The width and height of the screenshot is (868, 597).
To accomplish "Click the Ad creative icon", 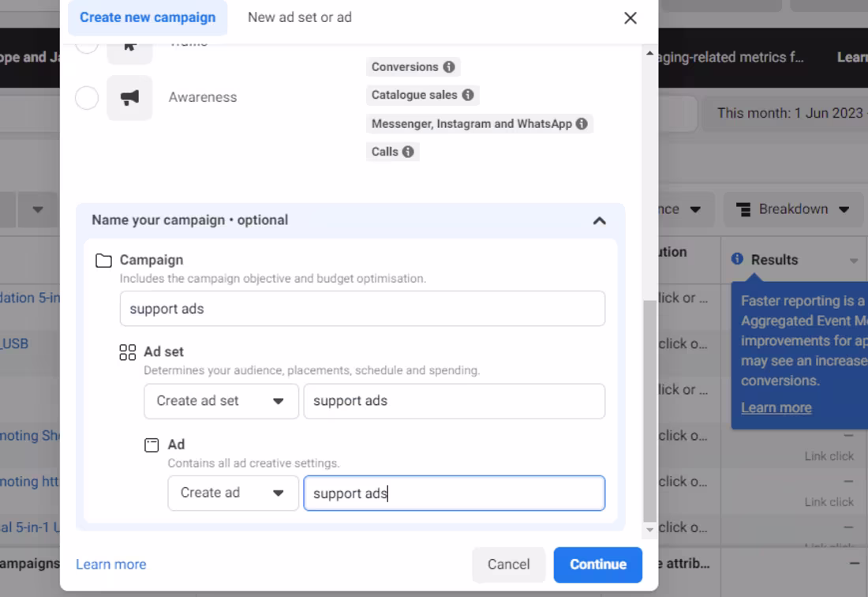I will [151, 445].
